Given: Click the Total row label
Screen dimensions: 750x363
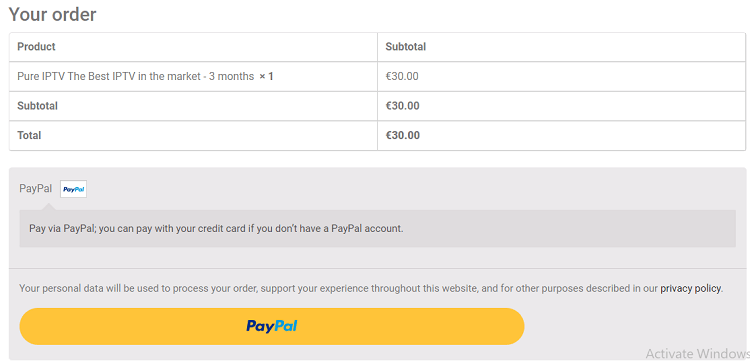Looking at the screenshot, I should click(x=29, y=135).
